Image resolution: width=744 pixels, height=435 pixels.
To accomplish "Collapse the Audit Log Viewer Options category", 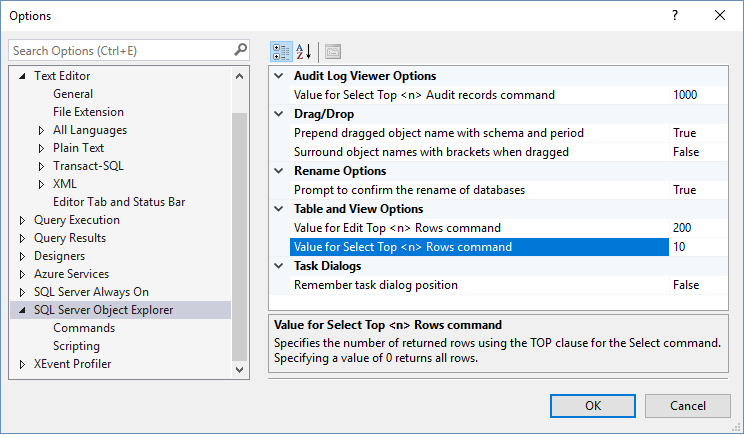I will point(280,76).
